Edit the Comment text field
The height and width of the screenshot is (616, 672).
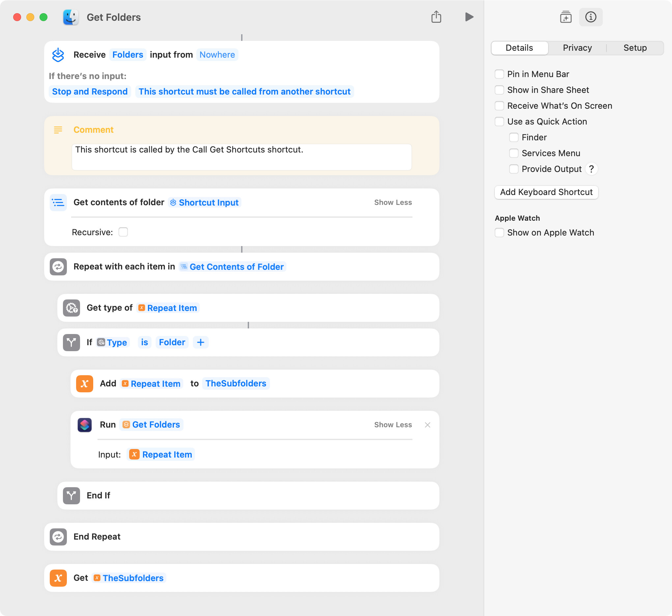242,157
